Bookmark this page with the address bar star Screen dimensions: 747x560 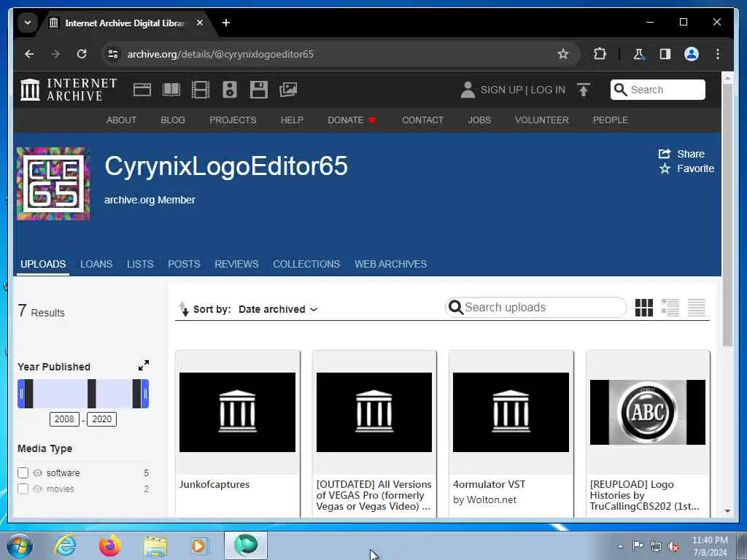pyautogui.click(x=562, y=54)
